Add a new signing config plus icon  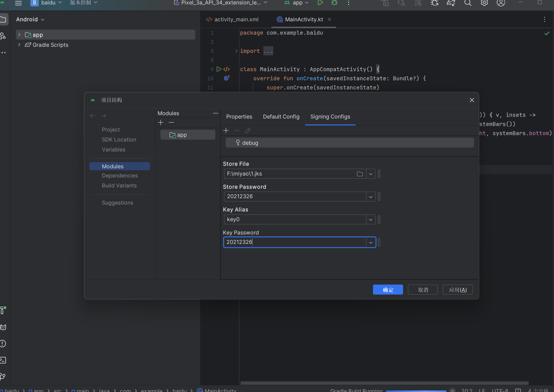(226, 130)
